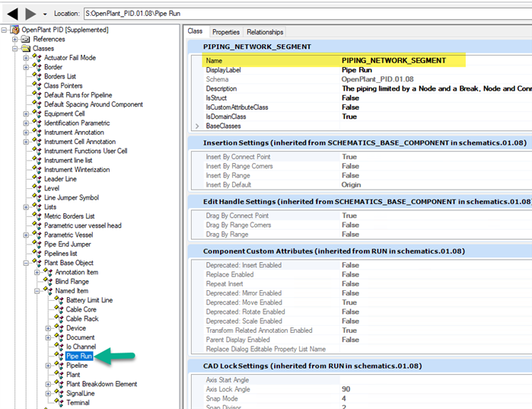The height and width of the screenshot is (409, 532).
Task: Click the Line Jumper Symbol icon
Action: [x=37, y=197]
